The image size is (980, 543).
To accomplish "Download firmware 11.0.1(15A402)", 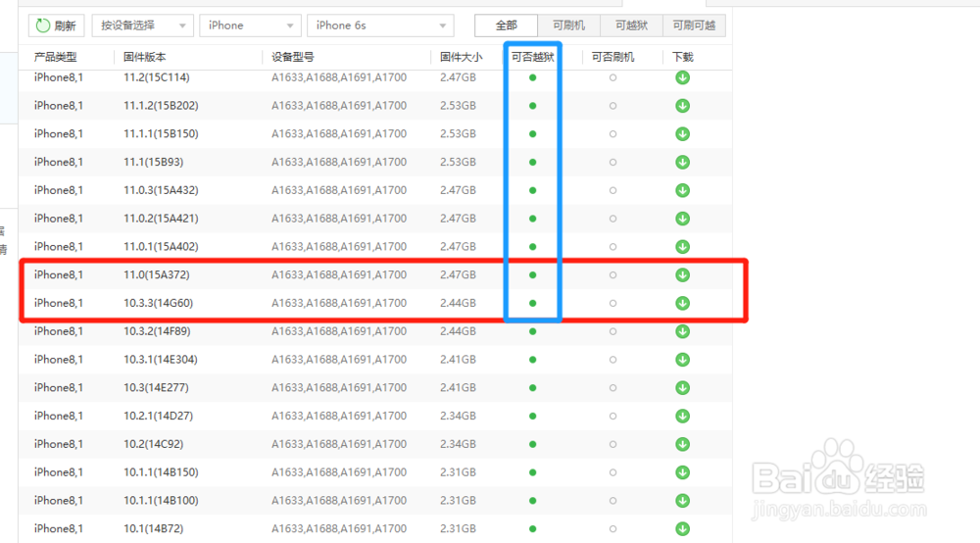I will click(x=682, y=246).
